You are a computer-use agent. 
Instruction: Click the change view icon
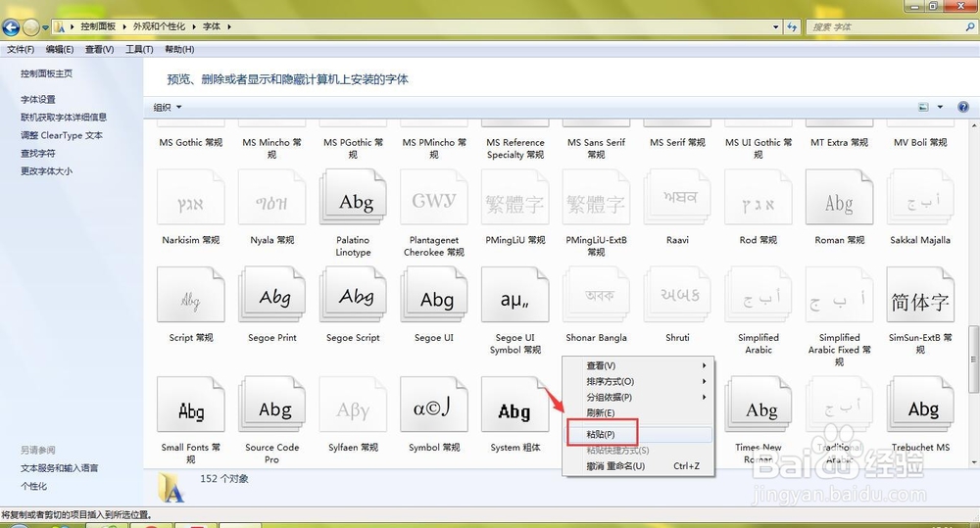923,107
